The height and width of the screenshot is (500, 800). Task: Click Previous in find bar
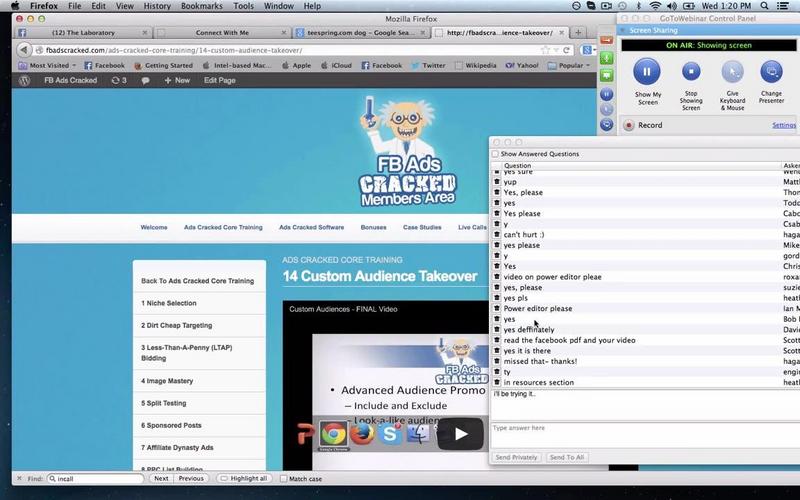click(191, 479)
